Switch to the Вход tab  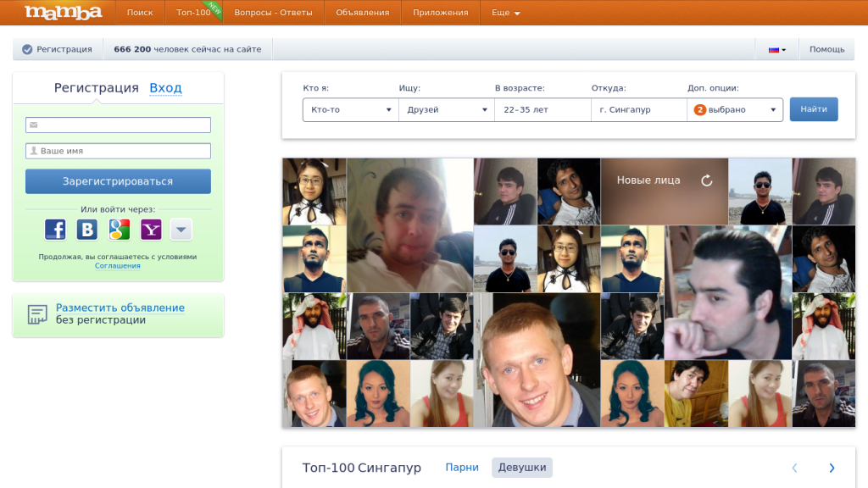pyautogui.click(x=165, y=88)
